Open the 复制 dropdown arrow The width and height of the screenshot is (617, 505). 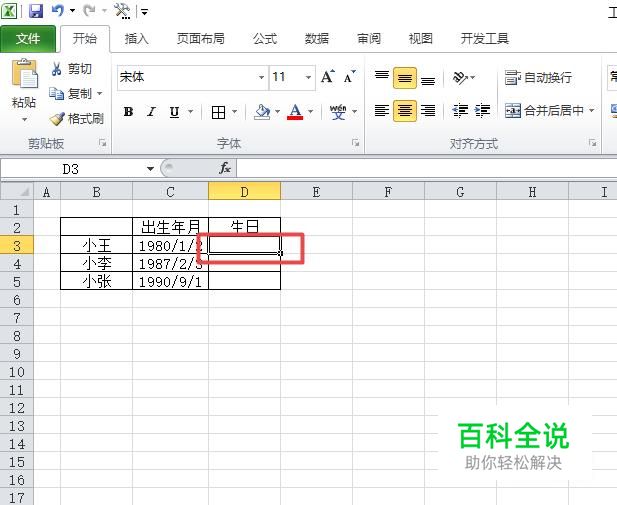coord(100,94)
